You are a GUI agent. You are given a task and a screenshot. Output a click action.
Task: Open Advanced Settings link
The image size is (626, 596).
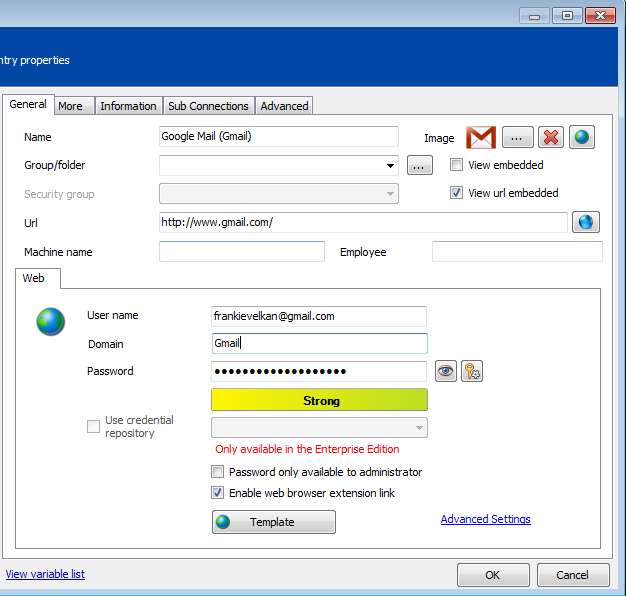click(x=485, y=519)
